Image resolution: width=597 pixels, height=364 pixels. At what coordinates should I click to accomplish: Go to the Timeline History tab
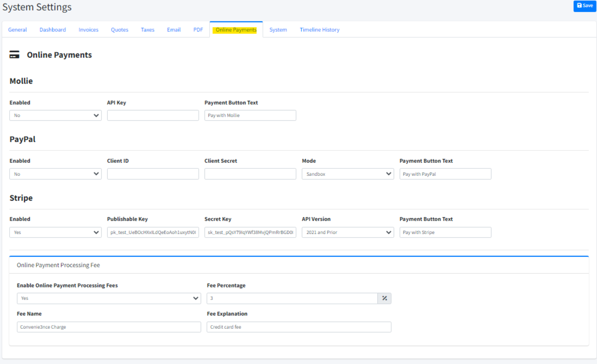point(319,29)
